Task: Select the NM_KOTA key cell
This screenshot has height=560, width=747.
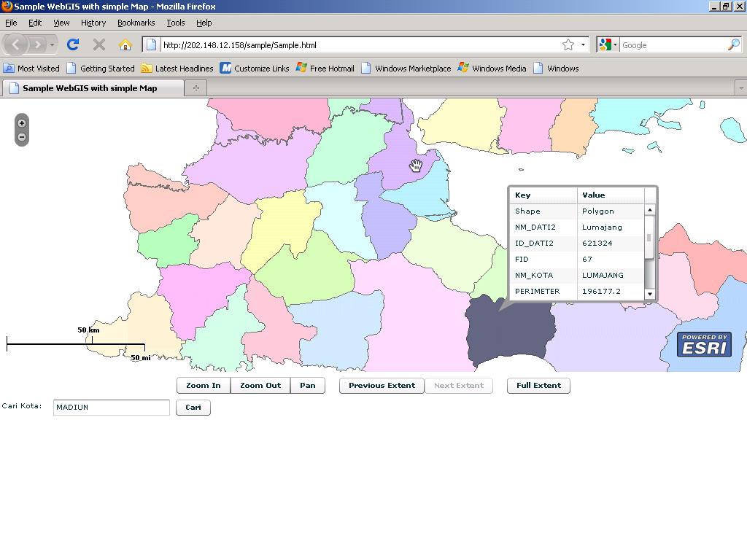Action: pyautogui.click(x=543, y=275)
